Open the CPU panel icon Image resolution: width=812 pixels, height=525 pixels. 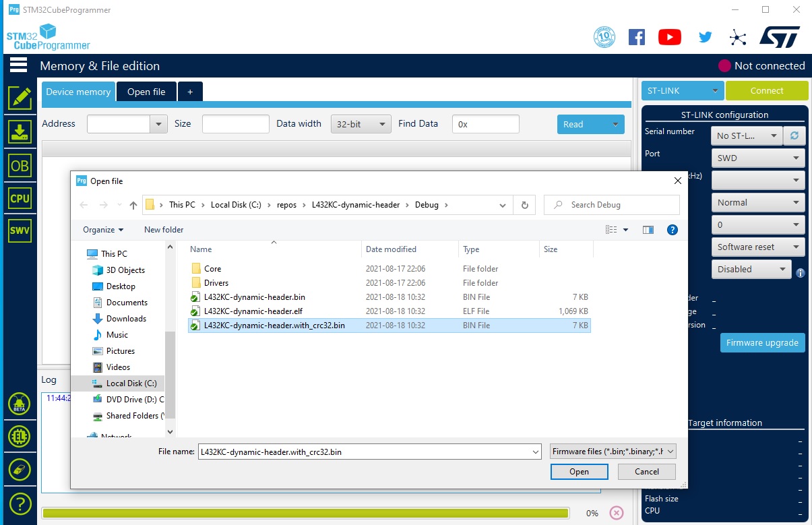[20, 198]
